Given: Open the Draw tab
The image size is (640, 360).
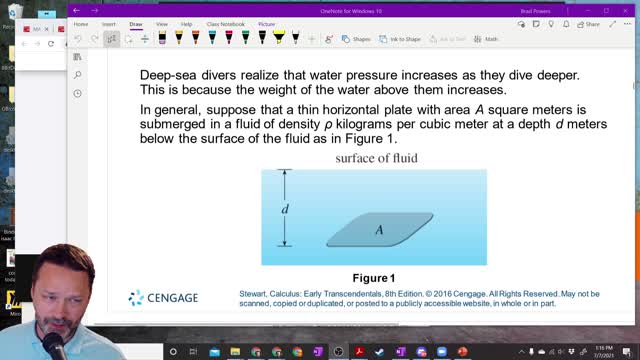Looking at the screenshot, I should pos(136,24).
